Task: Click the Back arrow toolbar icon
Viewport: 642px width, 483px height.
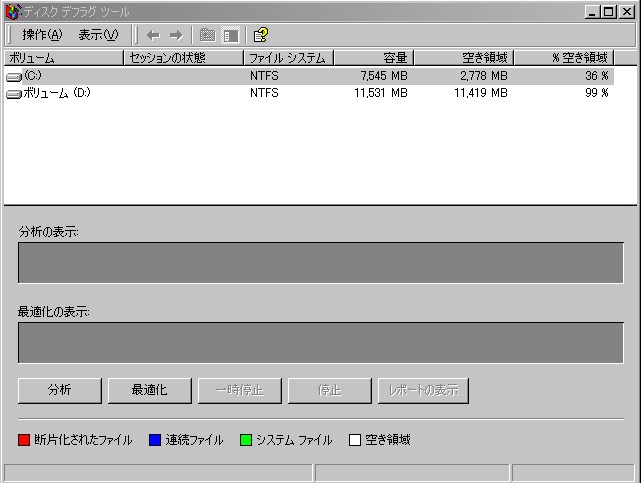Action: (154, 35)
